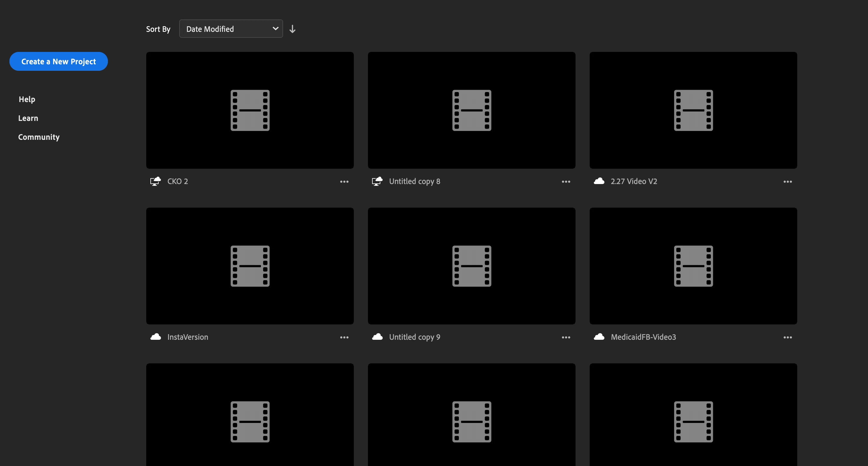Open the Help link
Screen dimensions: 868x466
tap(27, 99)
